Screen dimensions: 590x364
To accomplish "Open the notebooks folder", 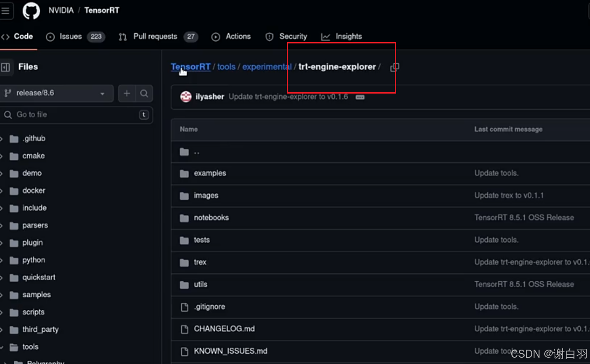I will [211, 218].
